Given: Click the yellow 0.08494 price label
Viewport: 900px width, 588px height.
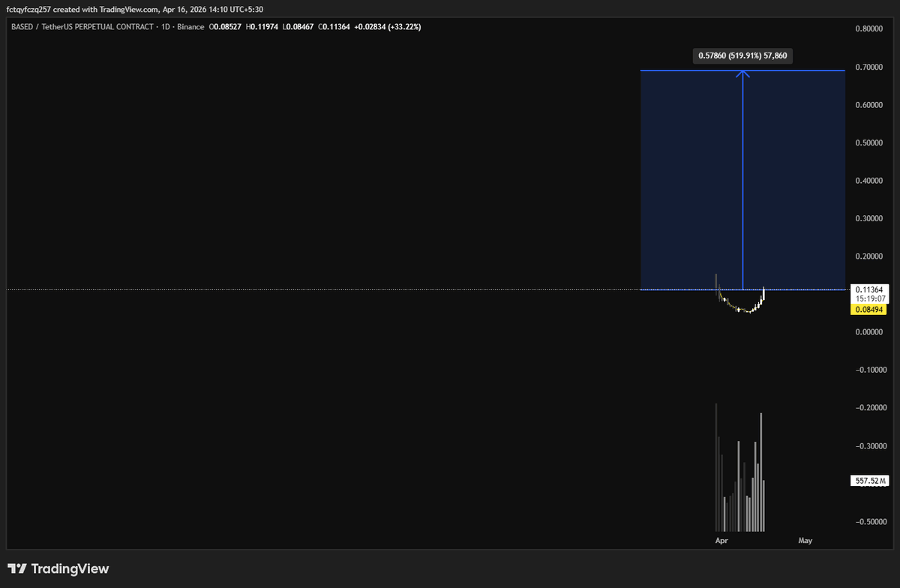Looking at the screenshot, I should [869, 309].
